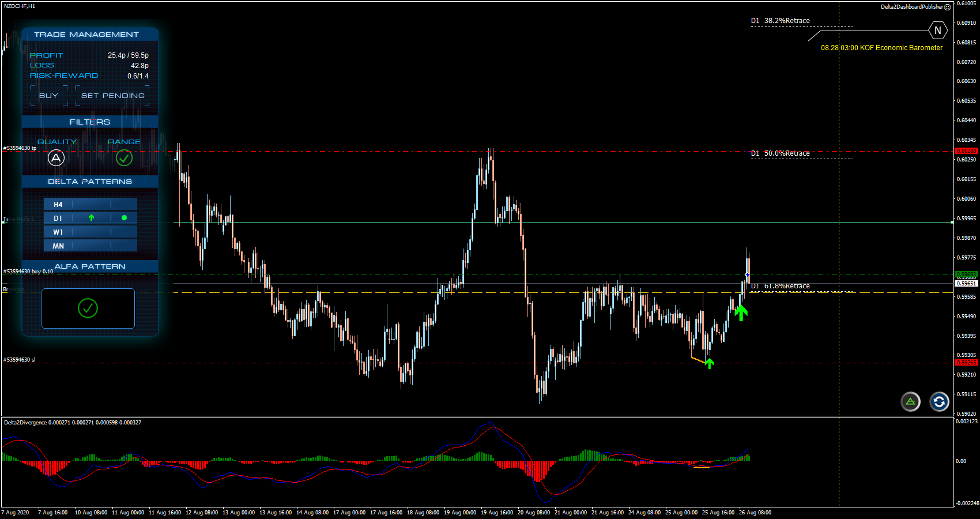
Task: Click the D1 green up-arrow signal
Action: coord(91,218)
